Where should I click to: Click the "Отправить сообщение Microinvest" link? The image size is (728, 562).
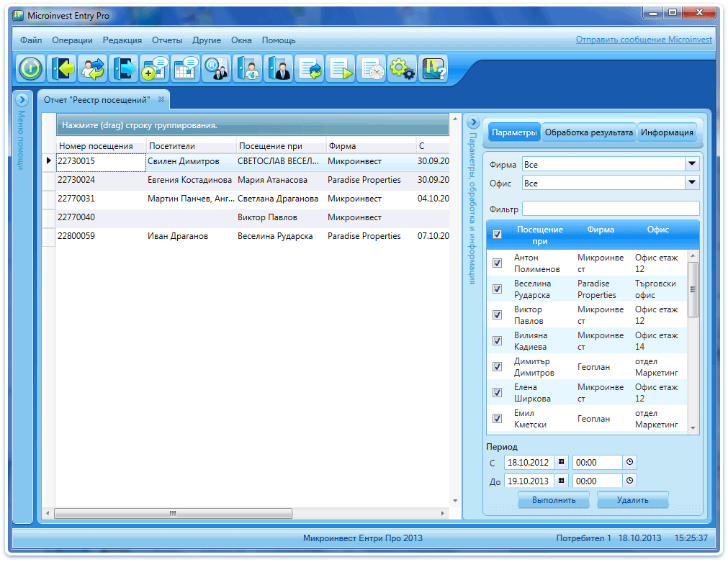[644, 40]
